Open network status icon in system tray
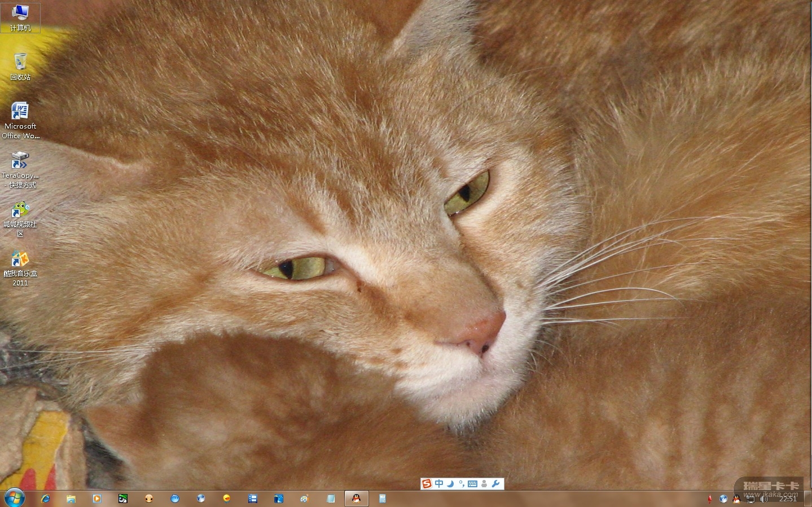The width and height of the screenshot is (812, 507). coord(750,499)
